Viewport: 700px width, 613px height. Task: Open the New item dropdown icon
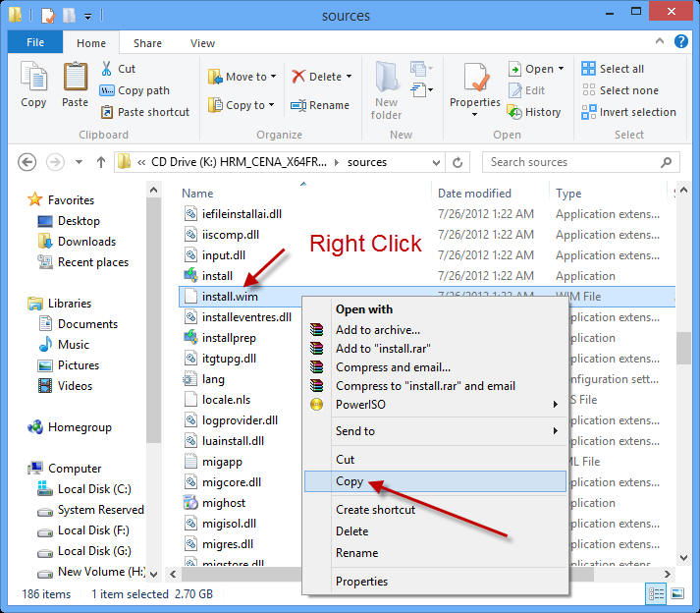[x=421, y=69]
